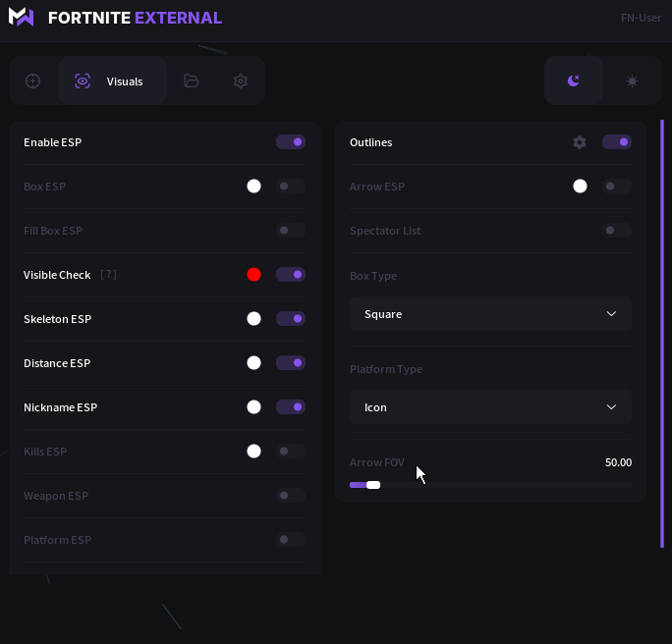
Task: Enable the Spectator List switch
Action: coord(617,231)
